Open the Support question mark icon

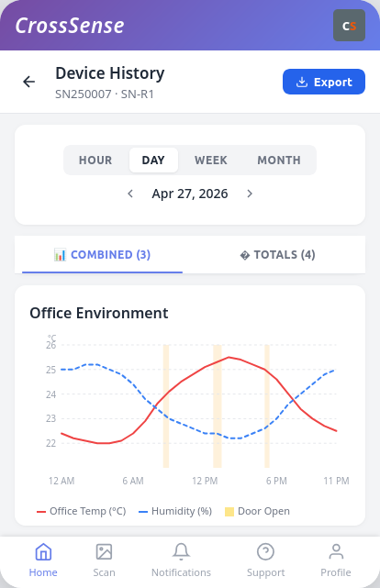(x=265, y=552)
